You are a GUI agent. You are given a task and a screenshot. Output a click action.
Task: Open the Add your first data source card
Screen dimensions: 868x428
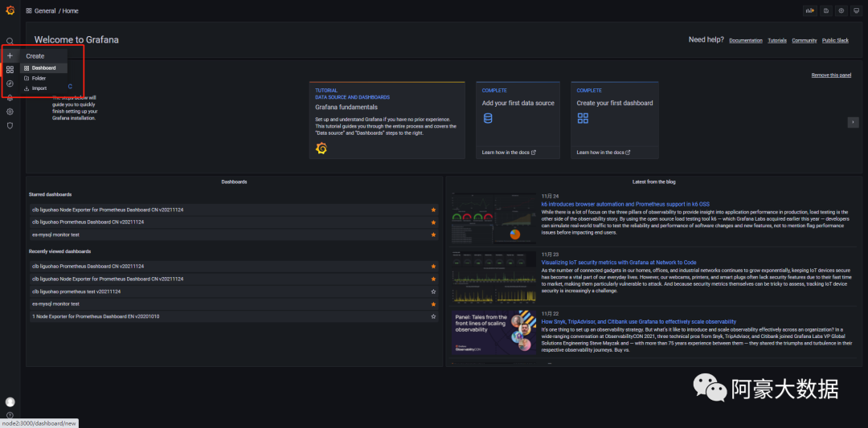[x=518, y=120]
